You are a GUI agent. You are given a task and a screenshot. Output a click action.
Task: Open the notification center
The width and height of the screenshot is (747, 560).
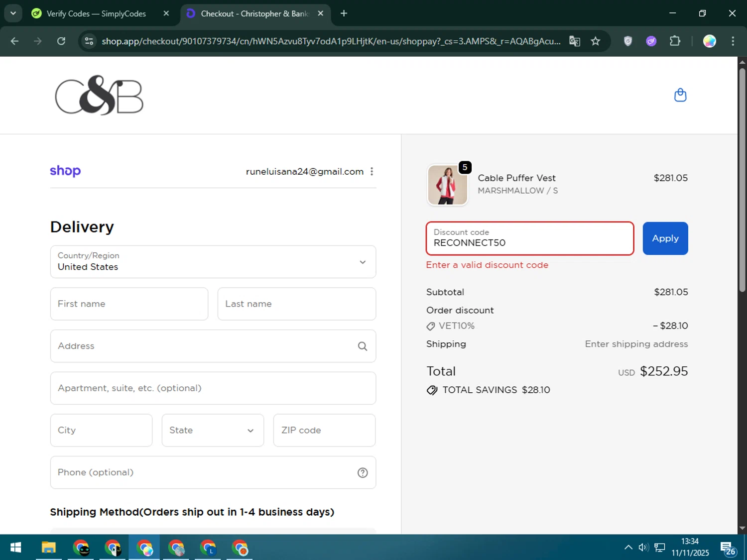pyautogui.click(x=728, y=549)
